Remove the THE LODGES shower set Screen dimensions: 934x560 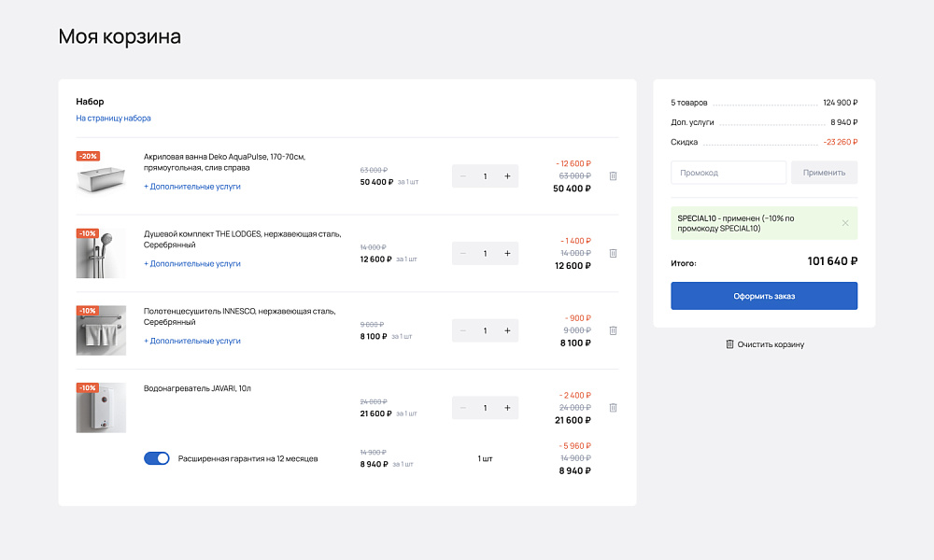click(613, 253)
